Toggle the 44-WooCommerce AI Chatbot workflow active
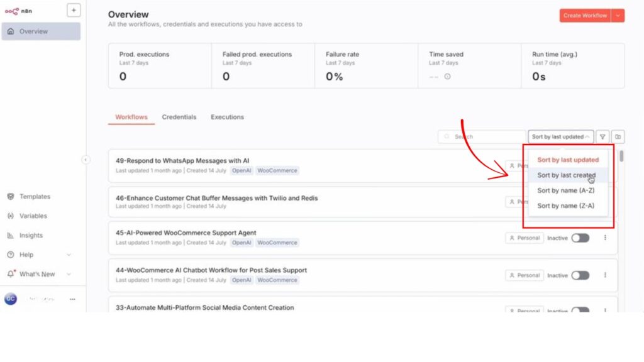644x362 pixels. coord(580,275)
